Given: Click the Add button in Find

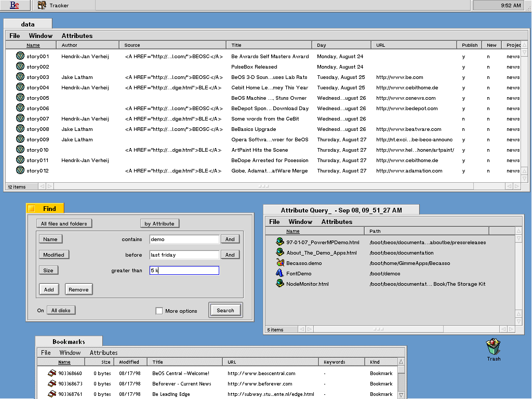Looking at the screenshot, I should 49,289.
